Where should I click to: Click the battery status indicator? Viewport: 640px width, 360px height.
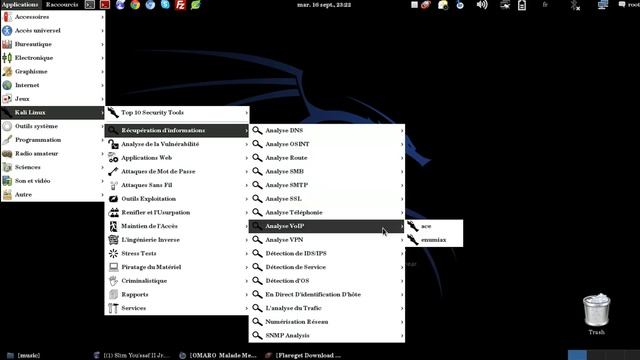pyautogui.click(x=522, y=5)
